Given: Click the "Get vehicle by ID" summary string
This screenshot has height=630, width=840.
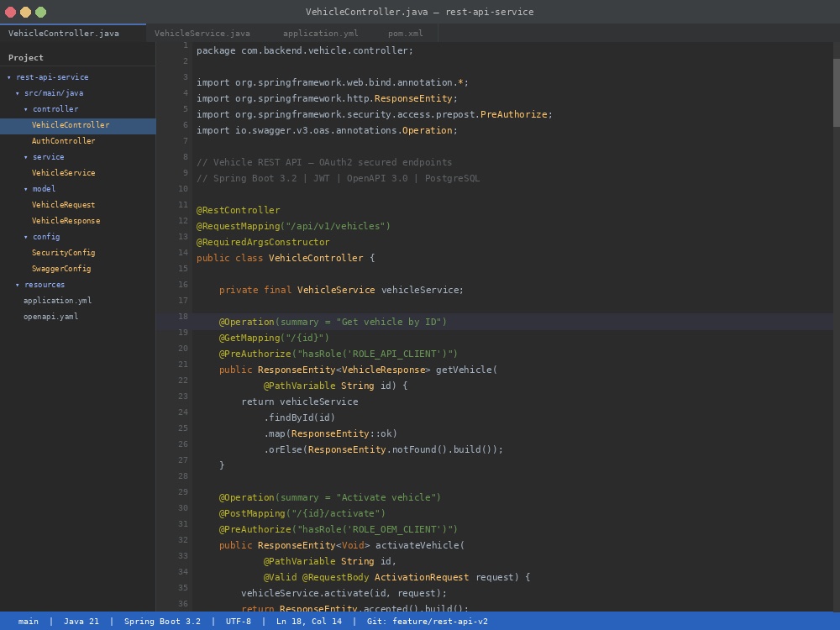Looking at the screenshot, I should [388, 322].
